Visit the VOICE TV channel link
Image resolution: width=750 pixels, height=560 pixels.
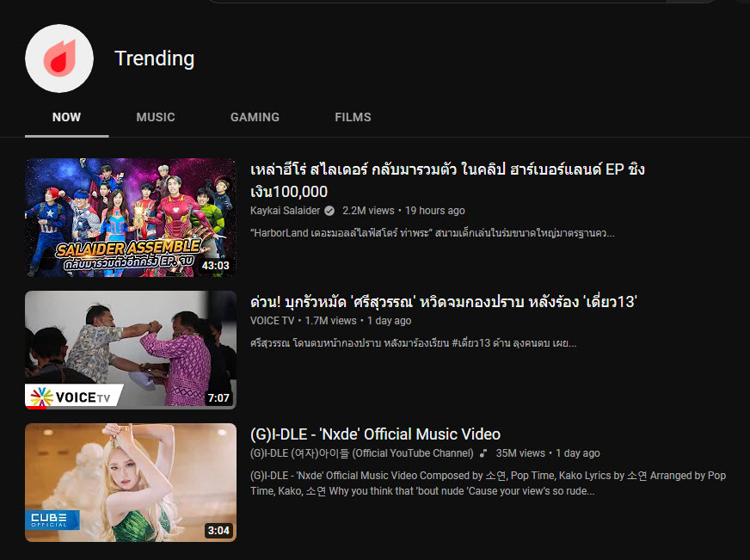click(272, 321)
